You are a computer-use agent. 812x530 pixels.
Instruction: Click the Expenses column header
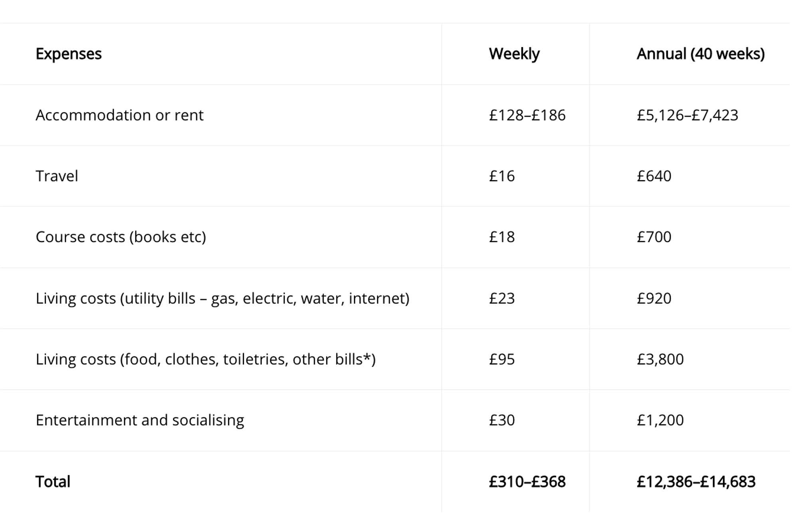click(69, 54)
